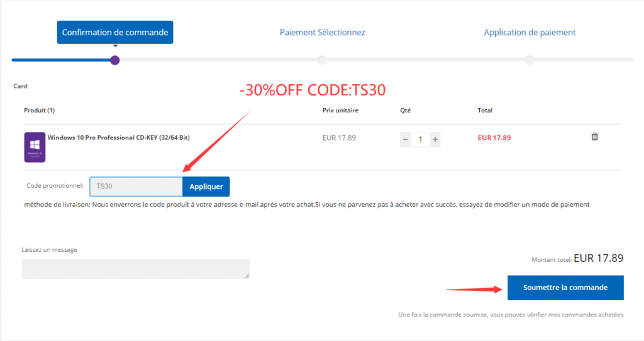Click the Produit (1) column header
The width and height of the screenshot is (644, 341).
pos(39,111)
